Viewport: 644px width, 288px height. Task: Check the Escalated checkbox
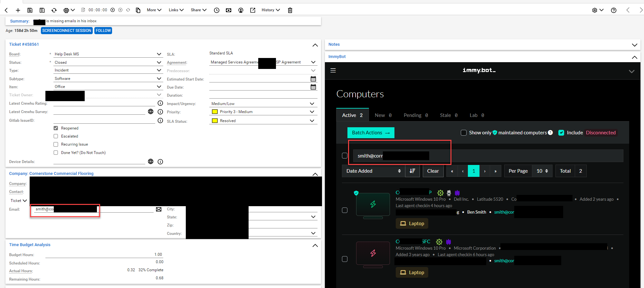pos(56,136)
